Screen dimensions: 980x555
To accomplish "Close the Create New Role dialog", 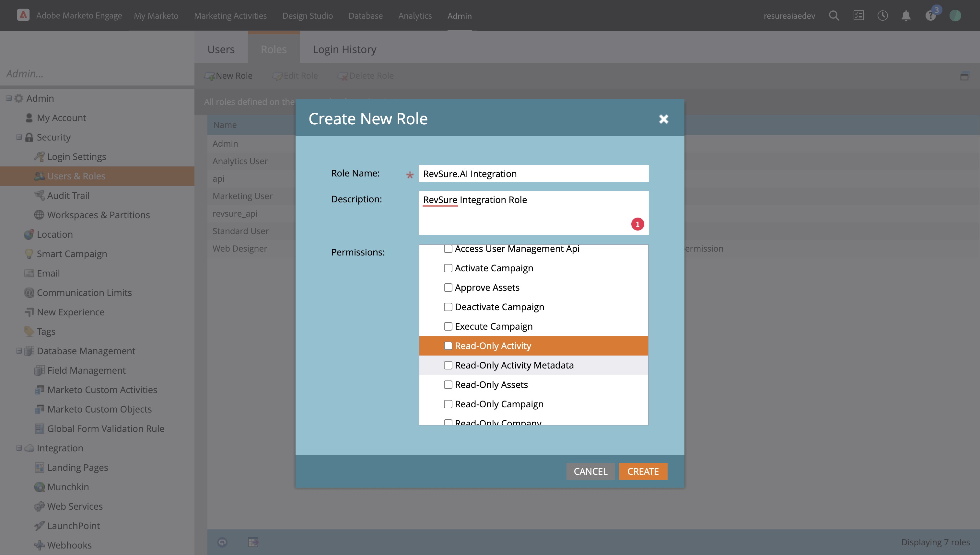I will coord(663,119).
